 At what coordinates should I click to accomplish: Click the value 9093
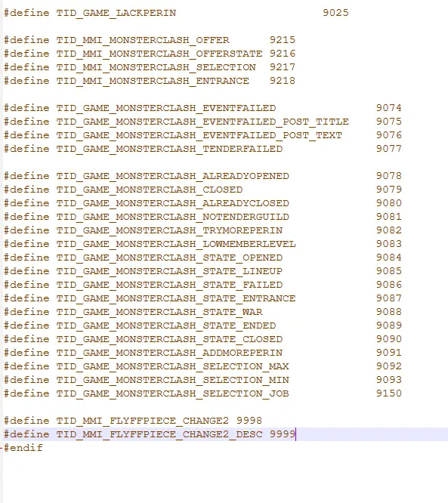click(x=389, y=380)
